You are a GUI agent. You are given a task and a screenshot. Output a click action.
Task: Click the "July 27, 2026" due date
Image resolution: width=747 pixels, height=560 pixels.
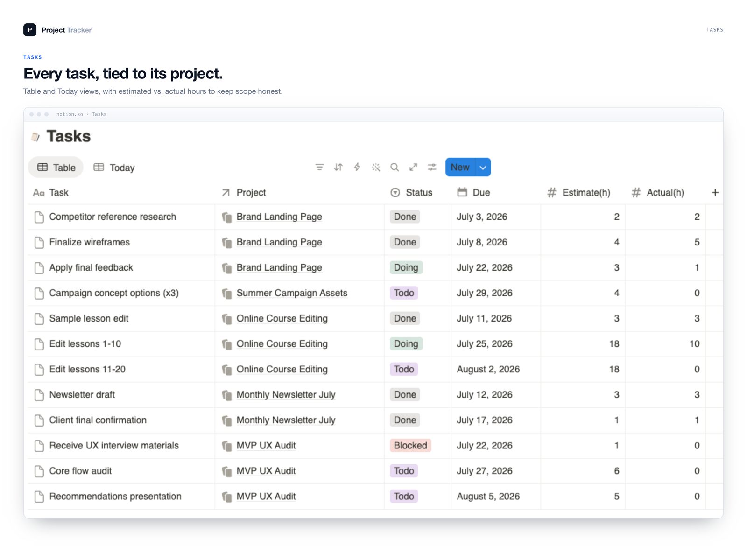[485, 471]
